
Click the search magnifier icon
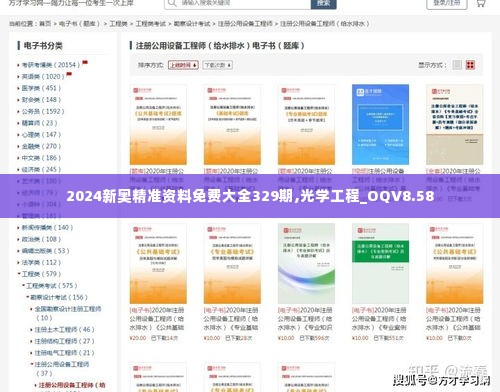coord(172,3)
